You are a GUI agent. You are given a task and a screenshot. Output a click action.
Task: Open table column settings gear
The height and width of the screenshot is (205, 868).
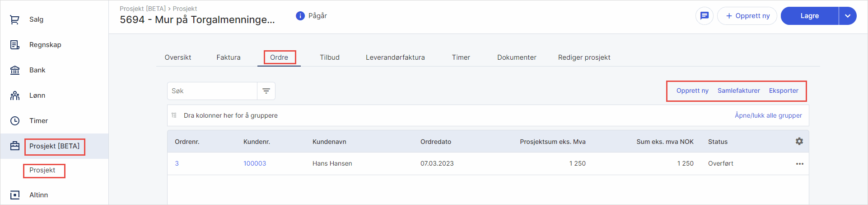(799, 142)
